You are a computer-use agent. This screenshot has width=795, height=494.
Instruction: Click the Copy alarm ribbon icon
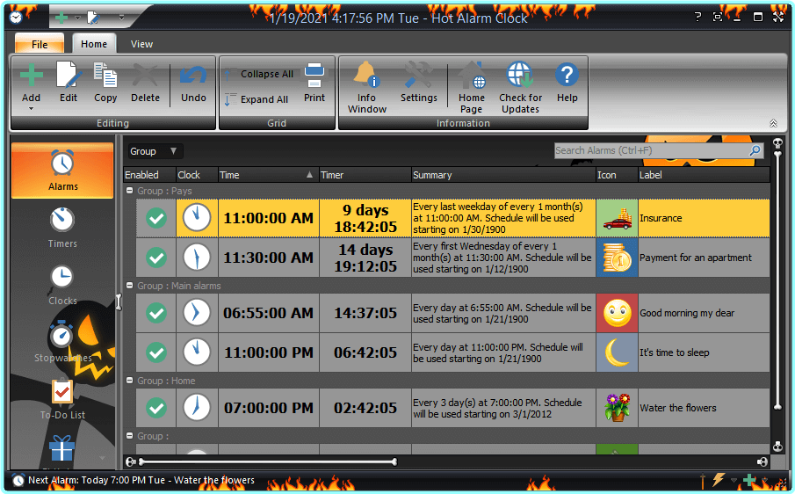coord(105,76)
